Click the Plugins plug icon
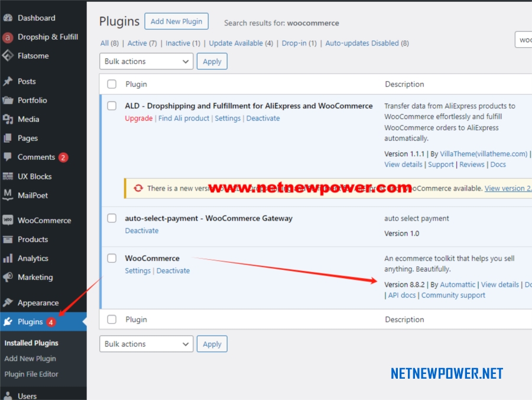Viewport: 532px width, 400px height. pos(8,321)
